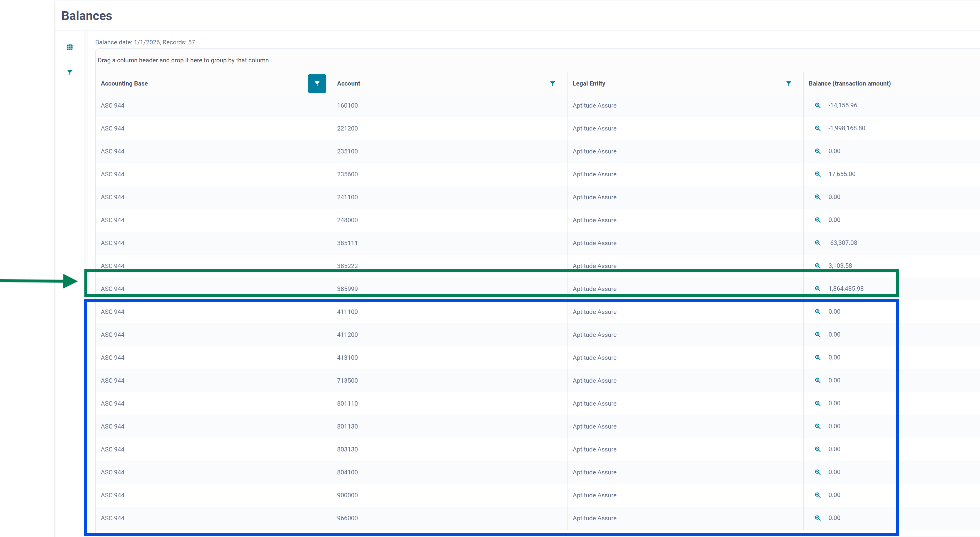Screen dimensions: 980x537
Task: Click magnifier icon beside 1,864,485.98
Action: 818,289
